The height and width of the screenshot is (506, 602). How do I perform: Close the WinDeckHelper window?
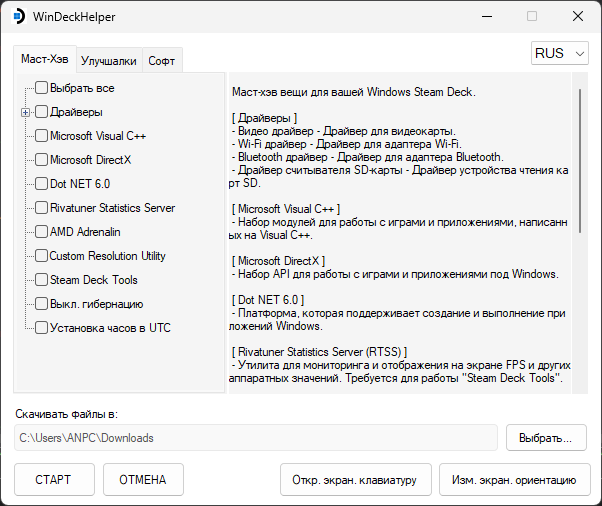point(578,17)
